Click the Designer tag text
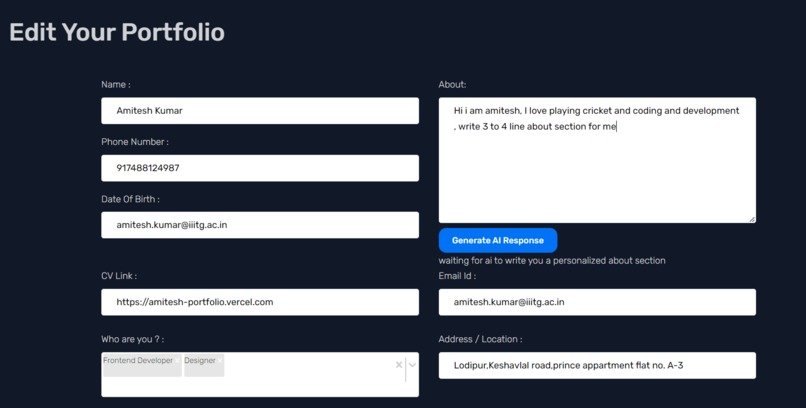Screen dimensions: 806x408 200,361
